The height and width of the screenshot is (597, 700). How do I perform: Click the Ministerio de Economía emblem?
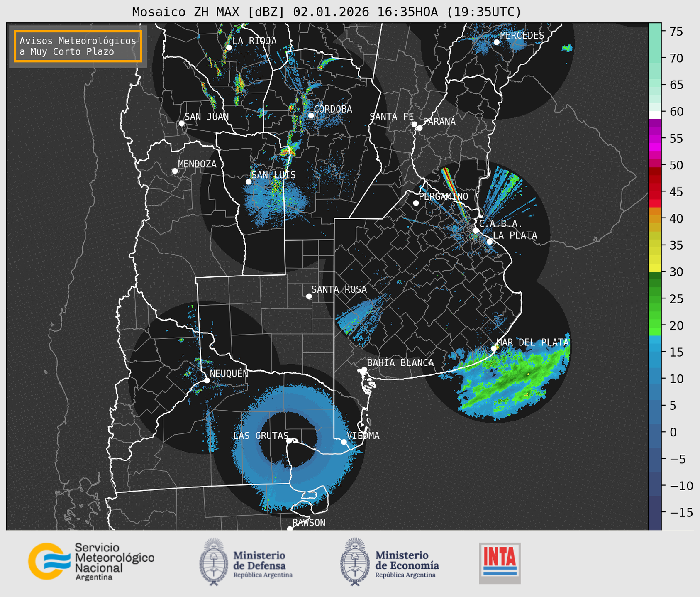(355, 562)
